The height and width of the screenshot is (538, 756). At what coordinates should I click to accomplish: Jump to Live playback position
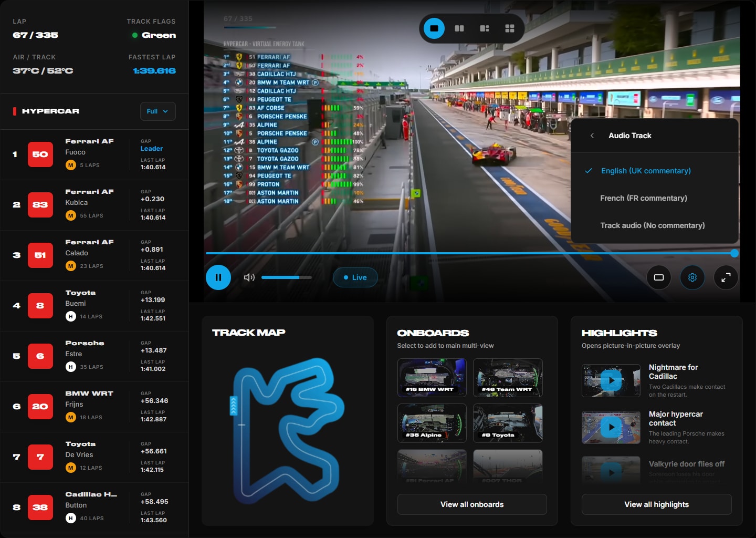click(x=355, y=277)
